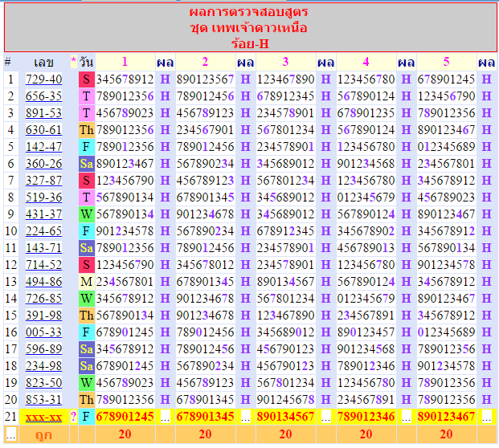Click the prediction 890134567 in row 21

coord(286,417)
